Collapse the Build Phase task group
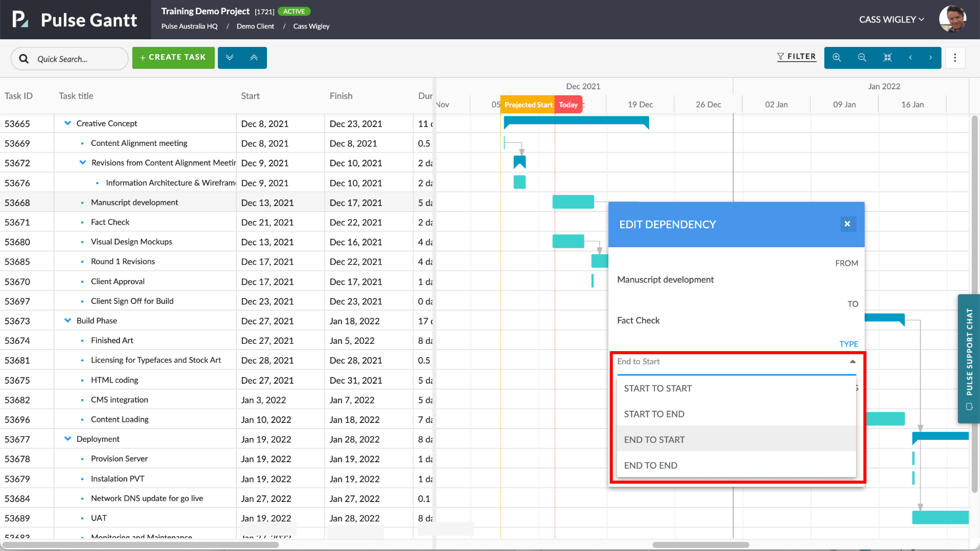 67,320
